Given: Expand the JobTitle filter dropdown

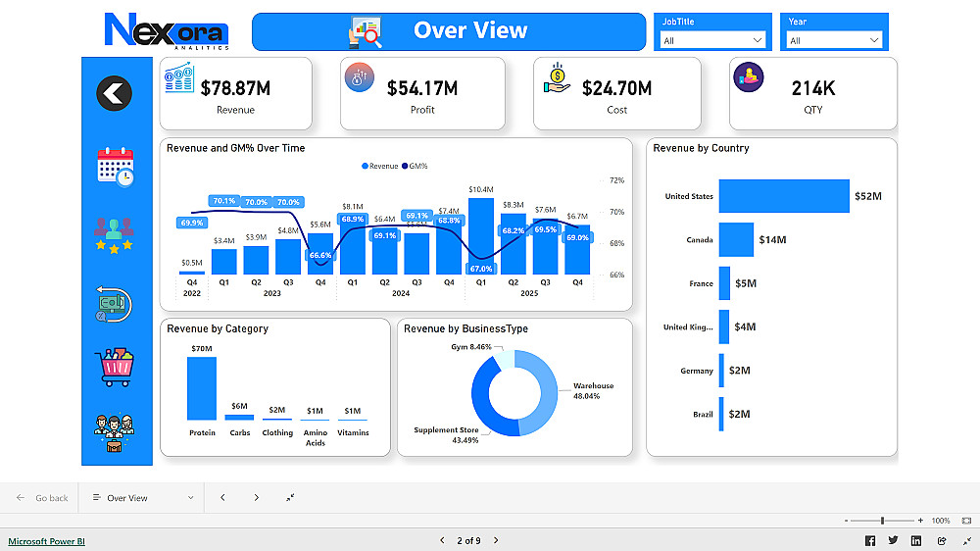Looking at the screenshot, I should 712,40.
